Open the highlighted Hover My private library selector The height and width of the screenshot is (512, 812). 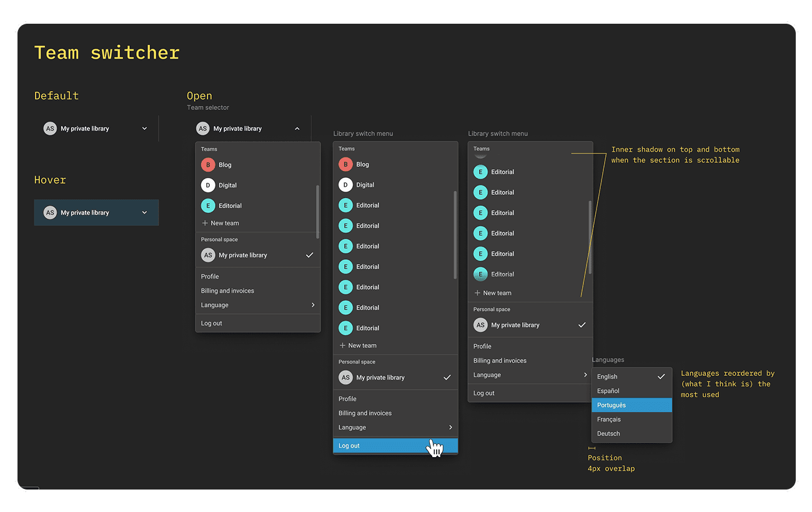[x=96, y=213]
